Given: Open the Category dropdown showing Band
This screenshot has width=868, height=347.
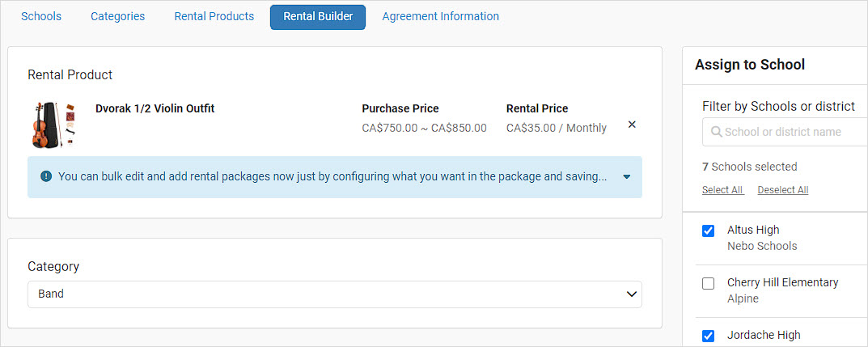Looking at the screenshot, I should click(x=334, y=294).
